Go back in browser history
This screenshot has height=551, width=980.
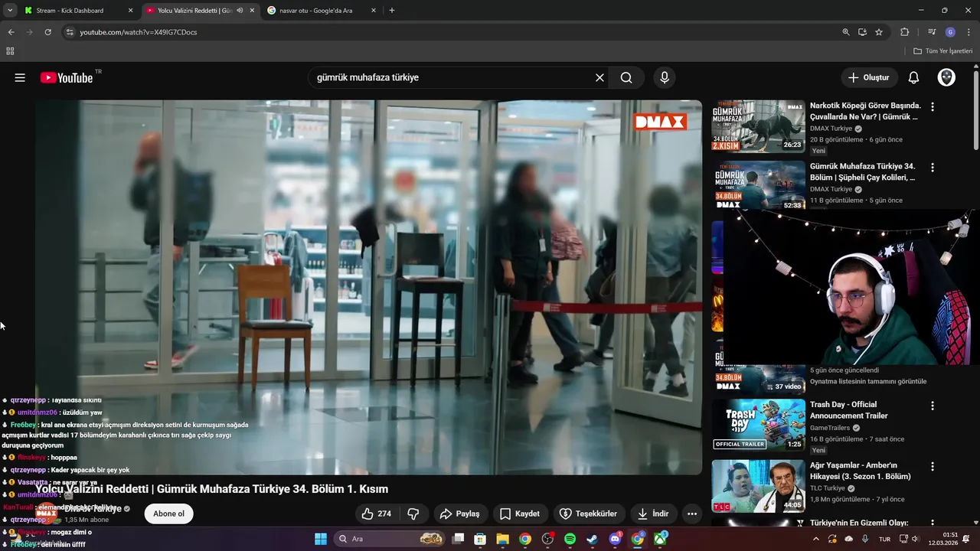pos(11,32)
